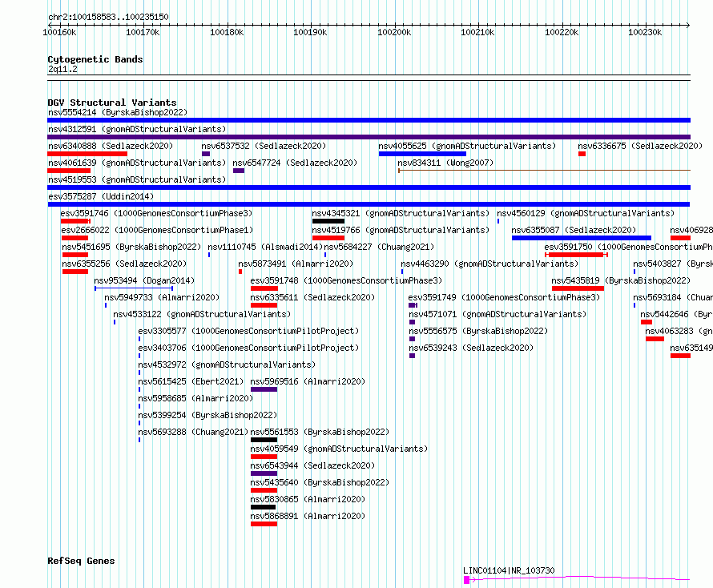The image size is (713, 588).
Task: Click chr2:100158583..100235150 coordinates text
Action: tap(108, 17)
